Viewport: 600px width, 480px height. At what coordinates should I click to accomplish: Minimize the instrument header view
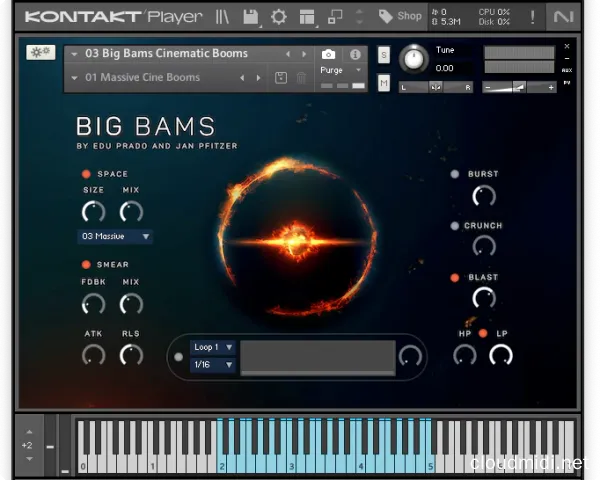567,59
